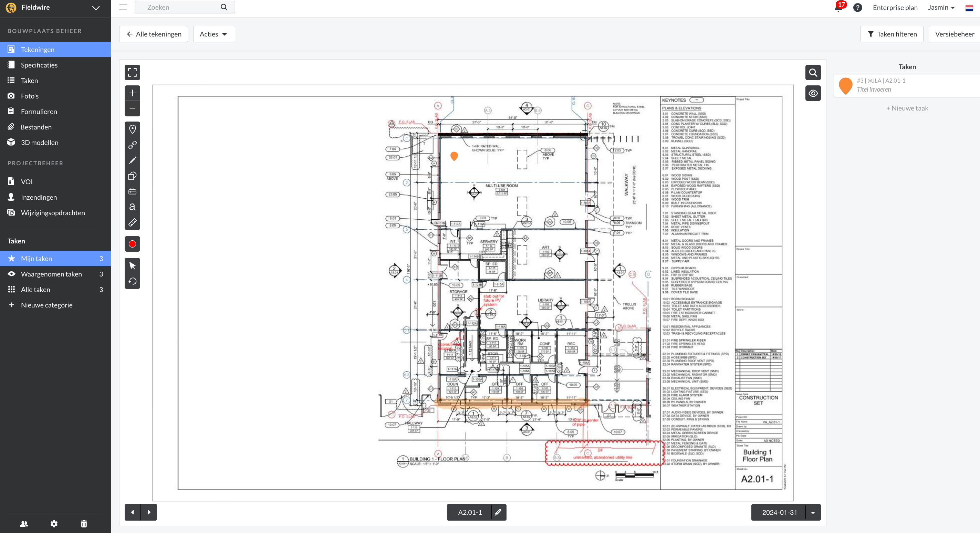The height and width of the screenshot is (533, 980).
Task: Open Specificaties in sidebar
Action: [x=55, y=65]
